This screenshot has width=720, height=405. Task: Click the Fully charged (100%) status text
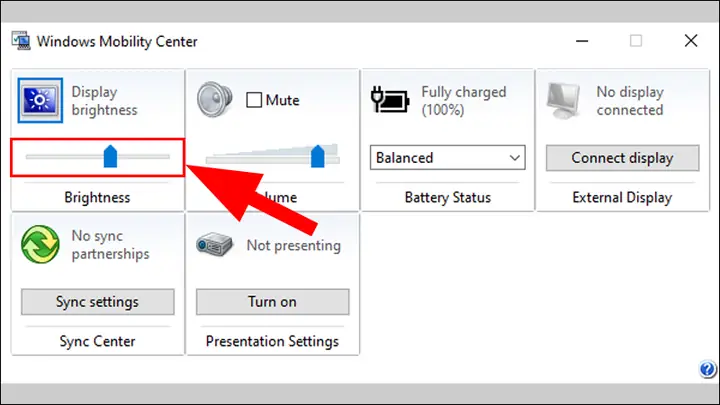point(464,101)
